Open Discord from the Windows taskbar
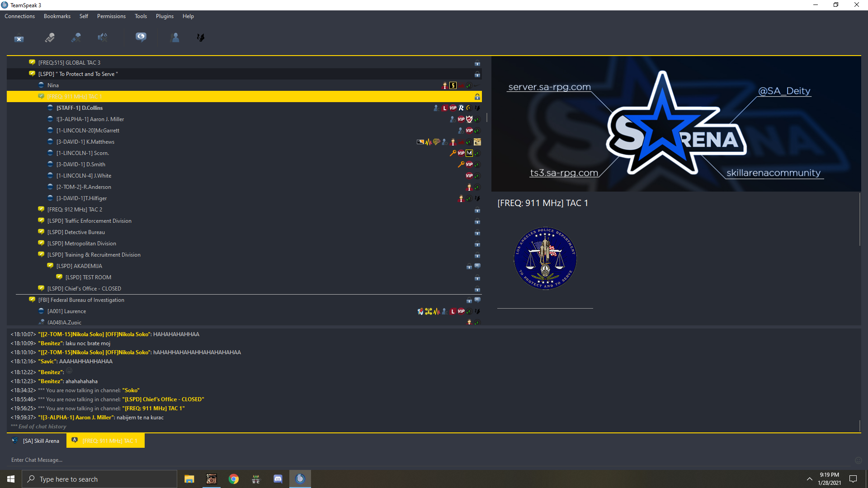 click(x=278, y=479)
